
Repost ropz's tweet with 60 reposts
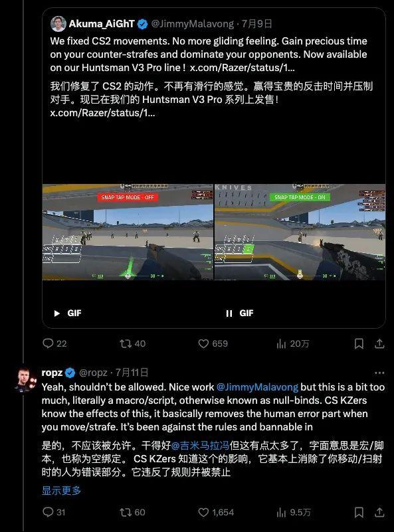pyautogui.click(x=132, y=512)
